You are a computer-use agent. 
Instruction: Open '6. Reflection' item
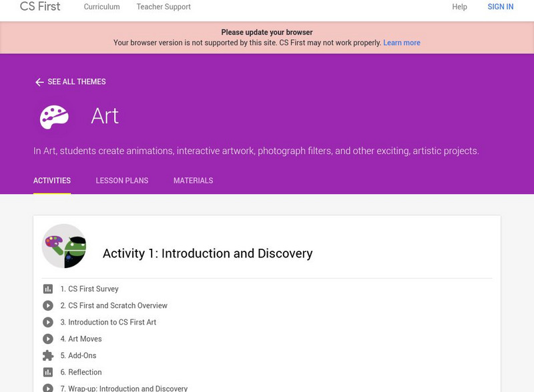point(81,372)
